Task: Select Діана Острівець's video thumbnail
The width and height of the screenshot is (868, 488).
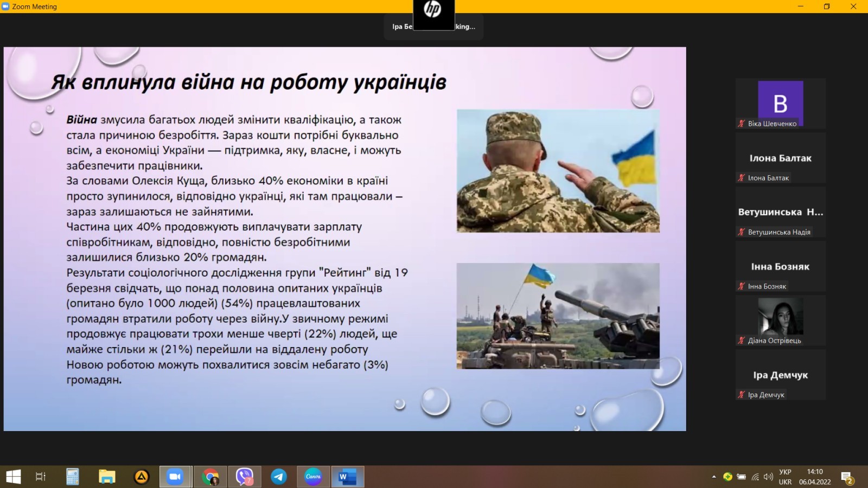Action: point(780,317)
